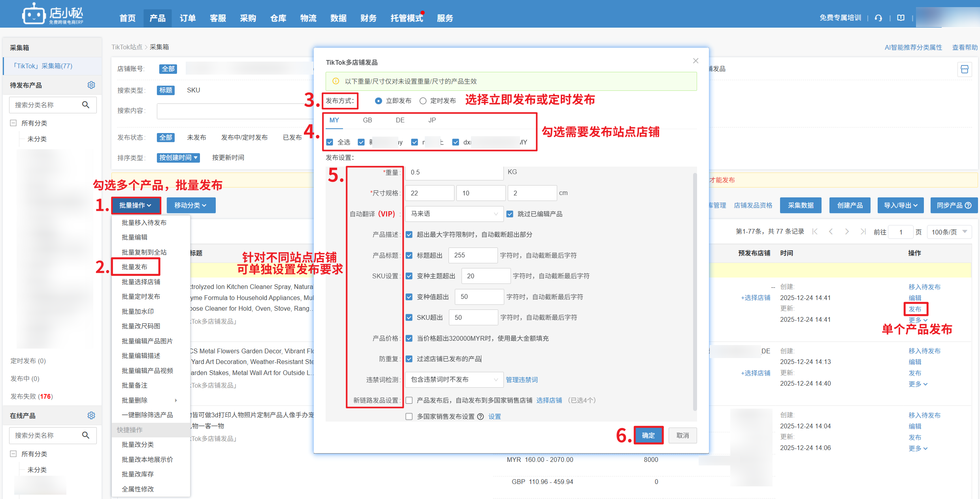Uncheck the 全选 stores checkbox
Screen dimensions: 980x499
pos(330,142)
